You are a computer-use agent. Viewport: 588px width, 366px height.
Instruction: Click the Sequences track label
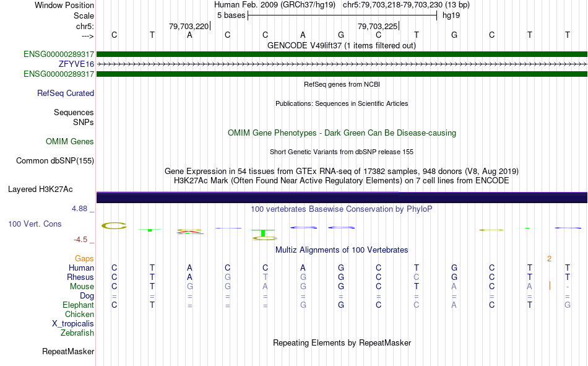click(74, 112)
